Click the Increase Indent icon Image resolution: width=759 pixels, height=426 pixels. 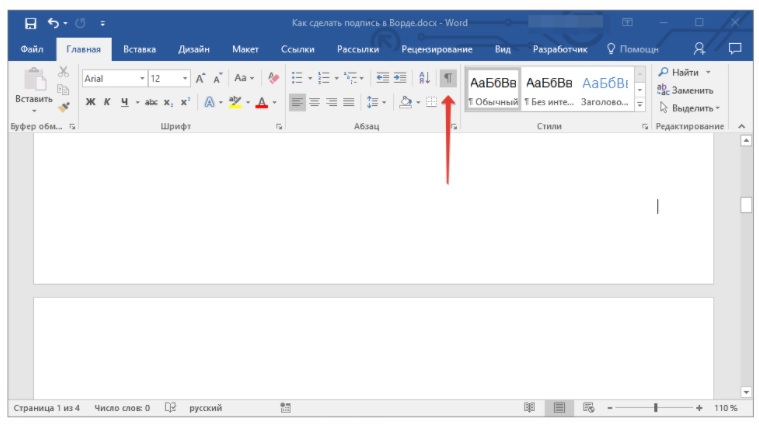400,78
